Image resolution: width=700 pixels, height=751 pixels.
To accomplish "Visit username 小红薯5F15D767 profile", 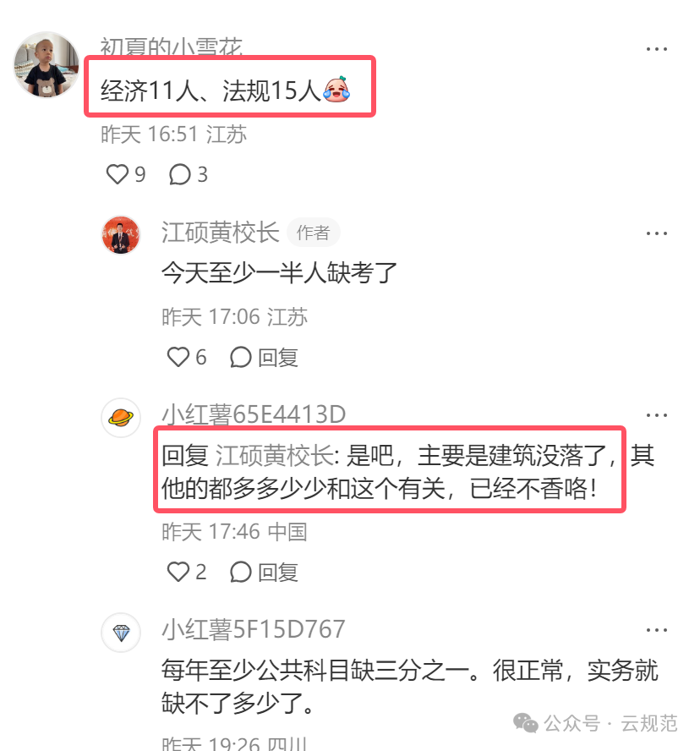I will click(254, 629).
